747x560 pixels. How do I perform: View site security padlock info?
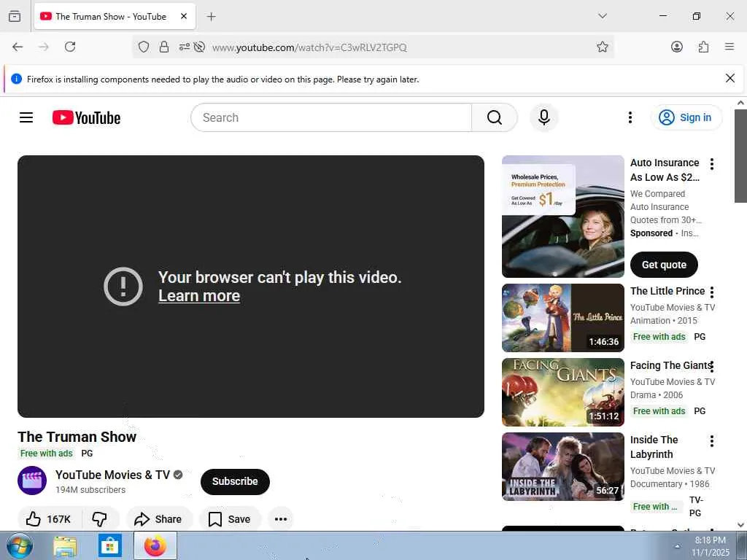point(164,47)
